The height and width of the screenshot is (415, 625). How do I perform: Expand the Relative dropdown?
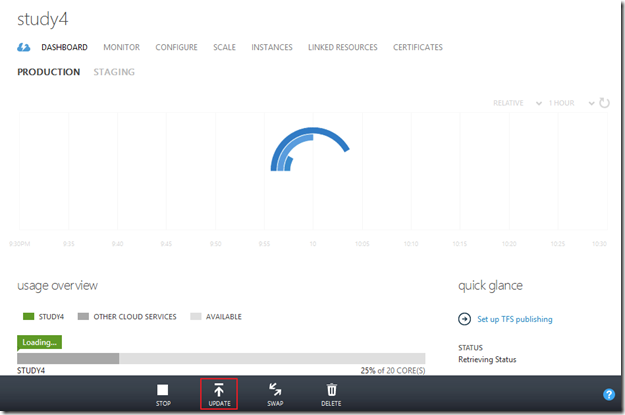click(517, 103)
